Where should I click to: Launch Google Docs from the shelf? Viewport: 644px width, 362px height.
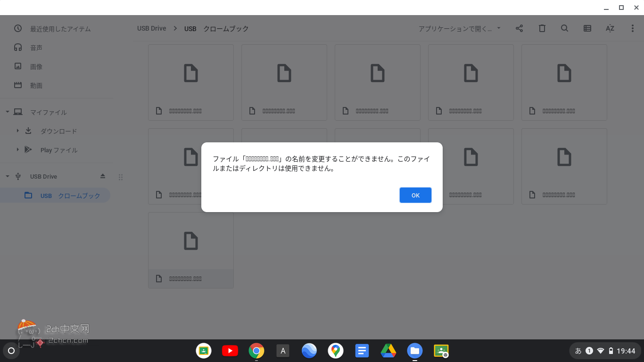tap(362, 351)
